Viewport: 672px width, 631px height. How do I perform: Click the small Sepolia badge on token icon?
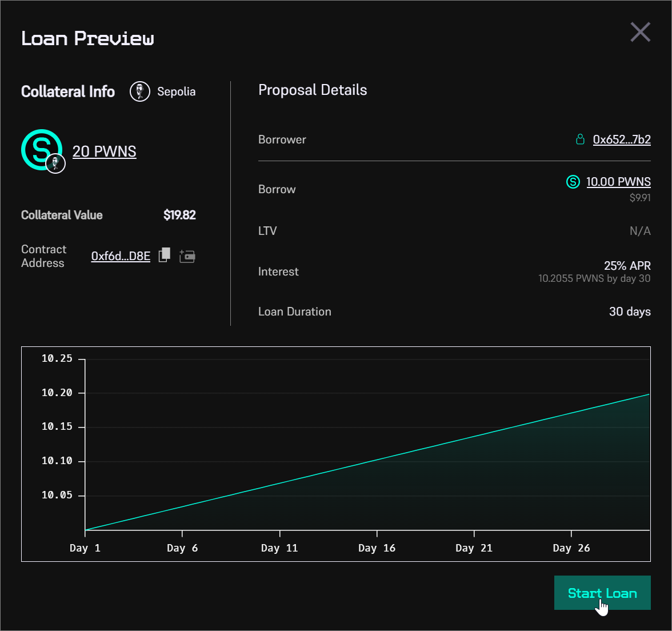coord(55,164)
